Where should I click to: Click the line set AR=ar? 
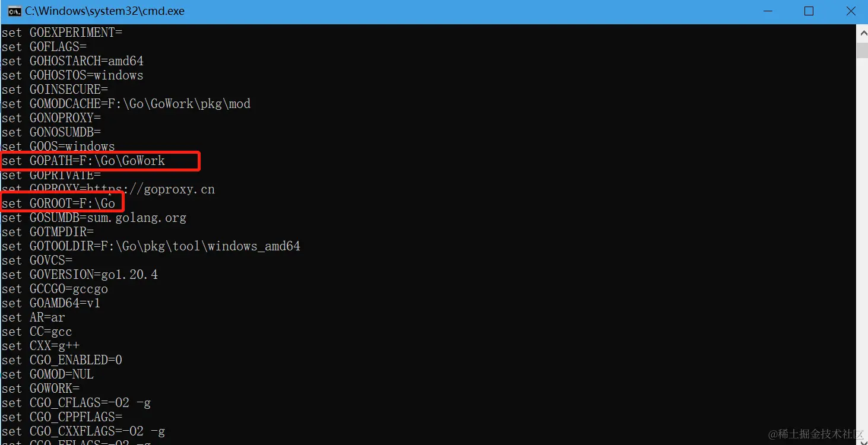[33, 317]
